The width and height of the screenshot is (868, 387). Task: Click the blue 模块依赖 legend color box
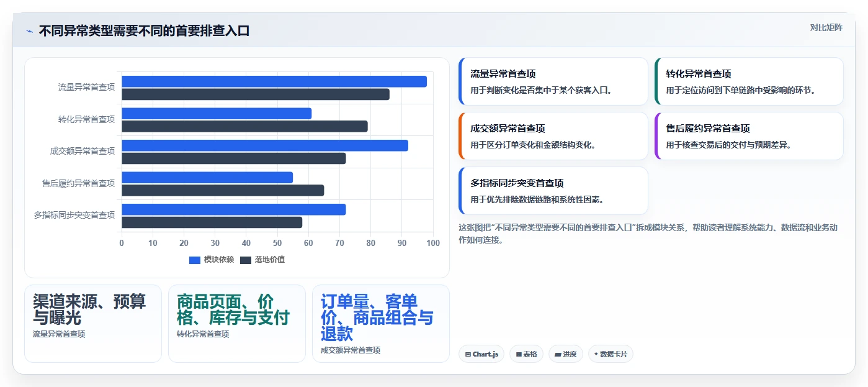[195, 260]
